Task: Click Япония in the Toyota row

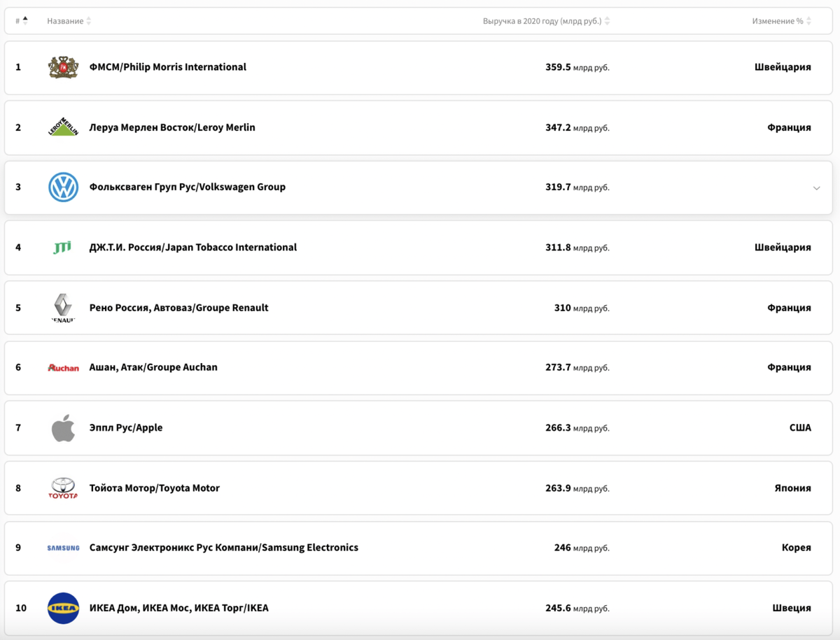Action: [x=792, y=488]
